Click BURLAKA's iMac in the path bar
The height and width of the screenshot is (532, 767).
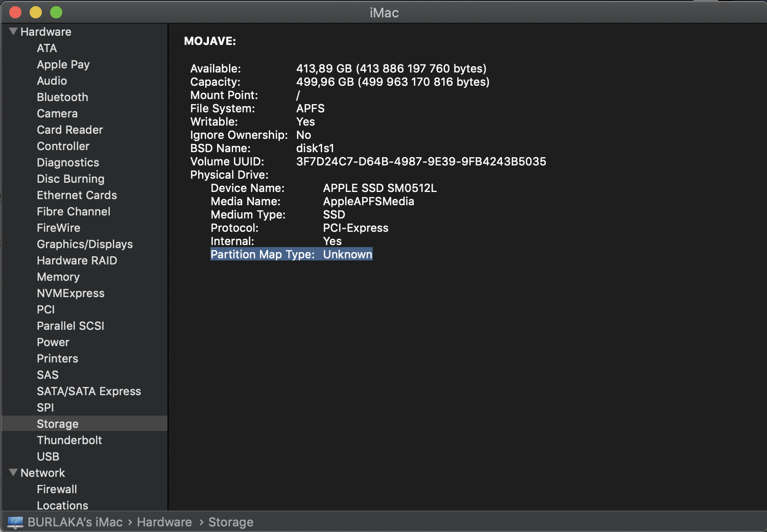(75, 522)
